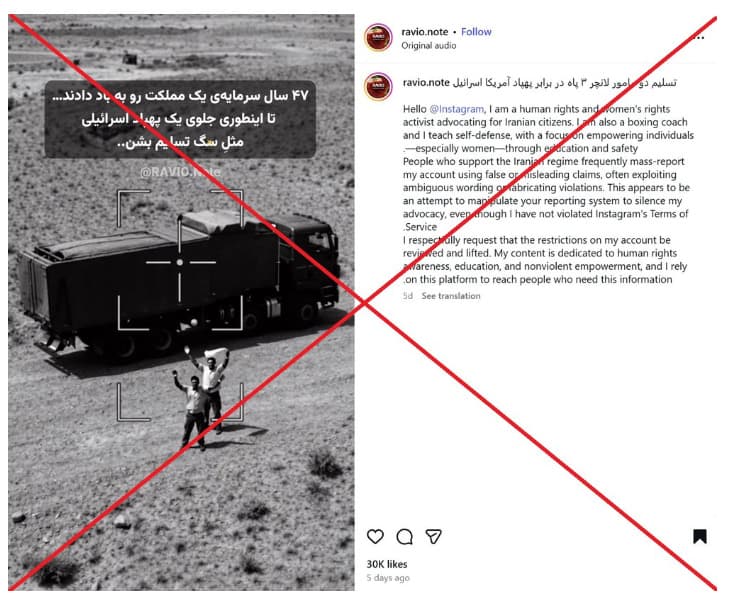The width and height of the screenshot is (735, 610).
Task: Click the ravio.note avatar beside the caption
Action: click(378, 86)
